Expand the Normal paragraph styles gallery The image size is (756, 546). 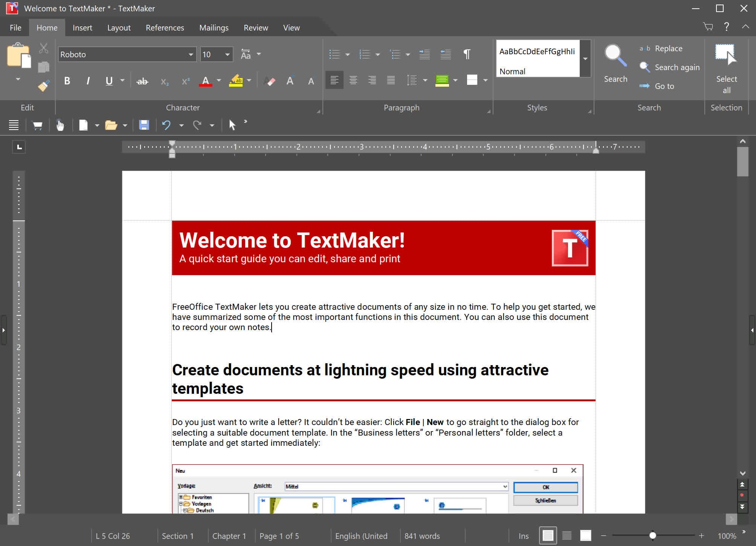pyautogui.click(x=585, y=59)
